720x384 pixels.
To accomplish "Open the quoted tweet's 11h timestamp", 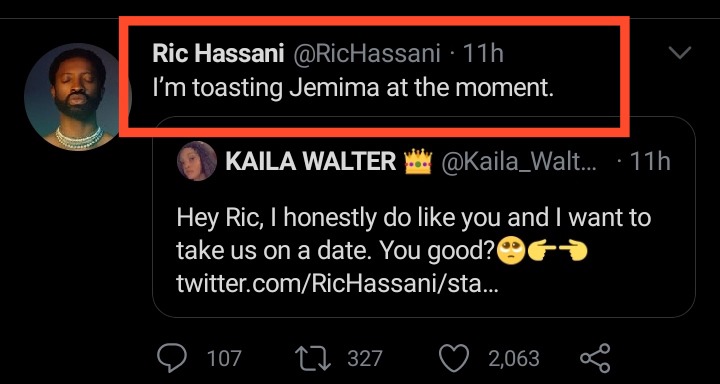I will (650, 162).
